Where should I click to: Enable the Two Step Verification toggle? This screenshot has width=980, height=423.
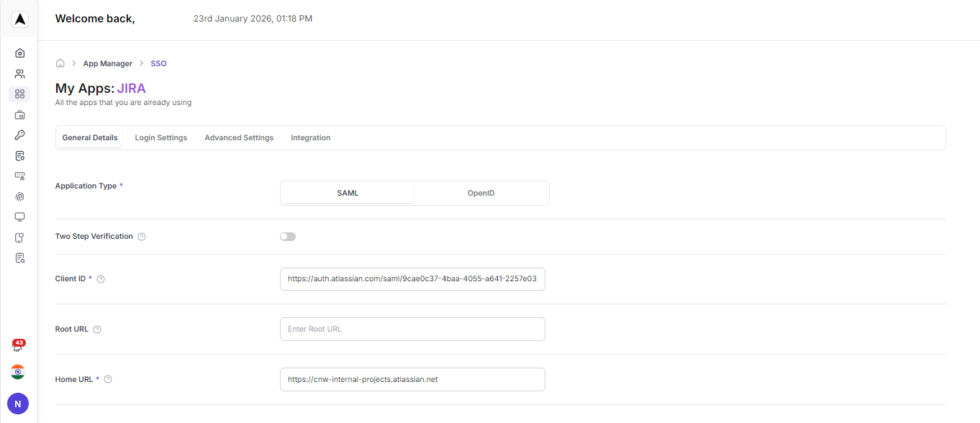[x=287, y=236]
